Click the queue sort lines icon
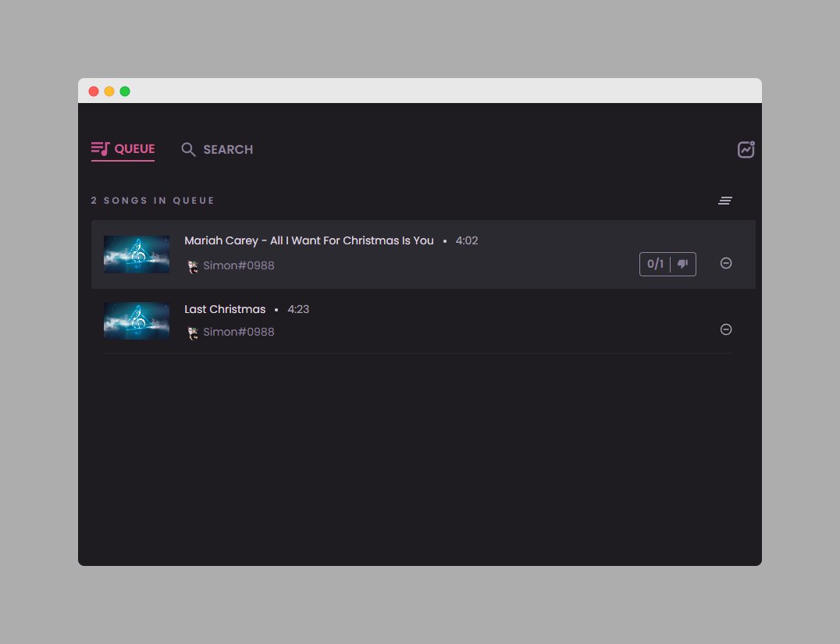 pos(725,201)
